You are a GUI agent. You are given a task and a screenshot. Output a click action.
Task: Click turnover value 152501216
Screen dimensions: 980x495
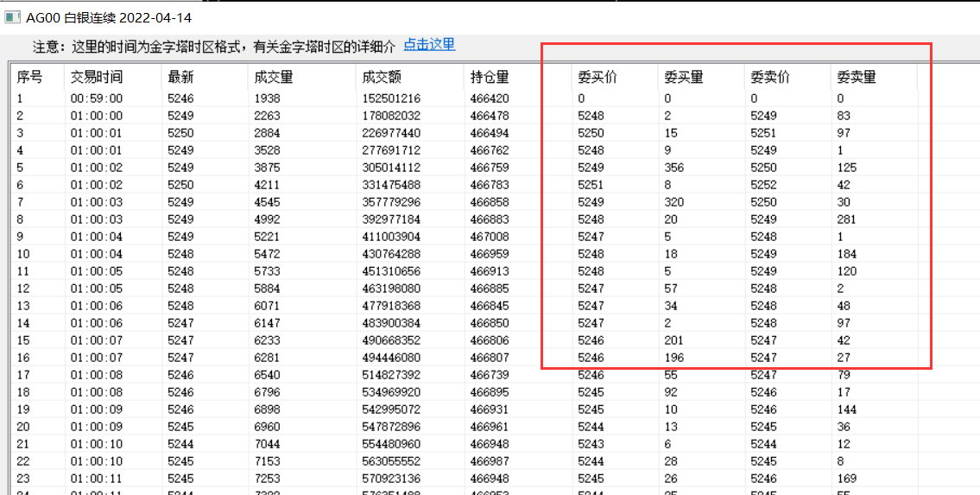[391, 98]
